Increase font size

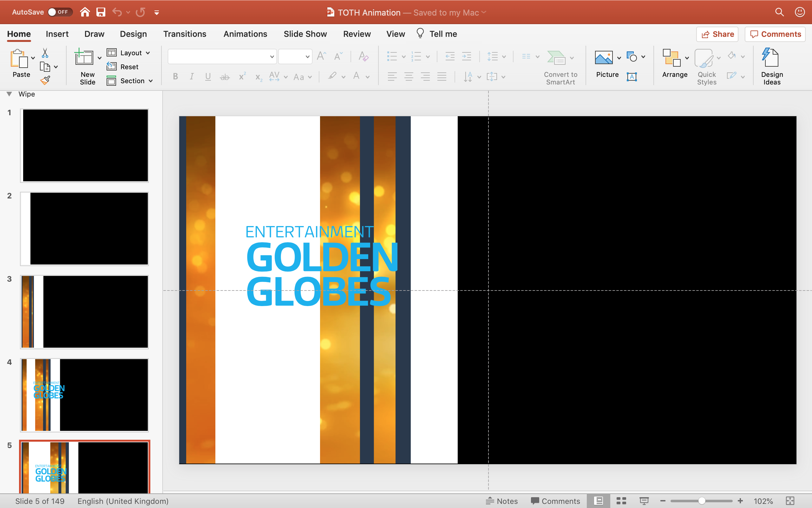321,56
